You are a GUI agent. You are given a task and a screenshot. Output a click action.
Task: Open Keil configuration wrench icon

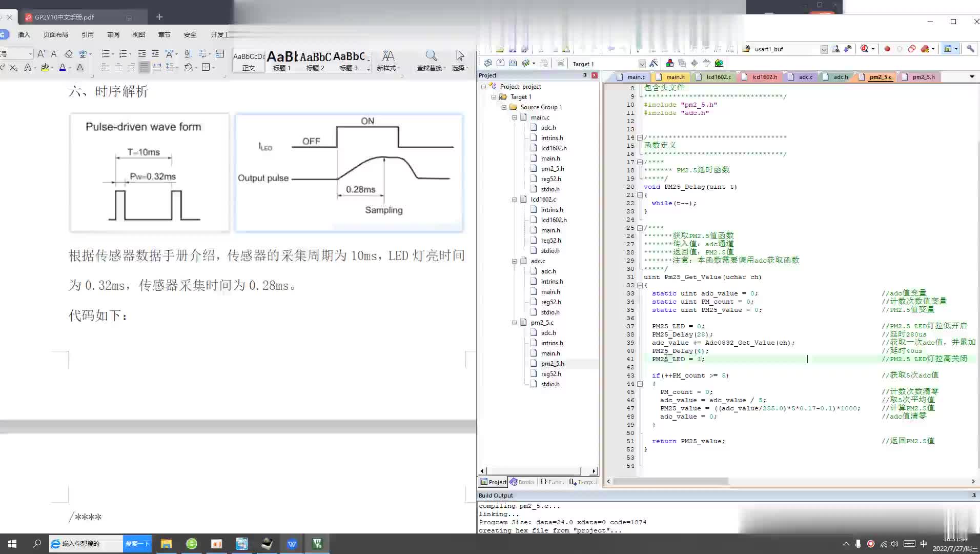[x=970, y=49]
